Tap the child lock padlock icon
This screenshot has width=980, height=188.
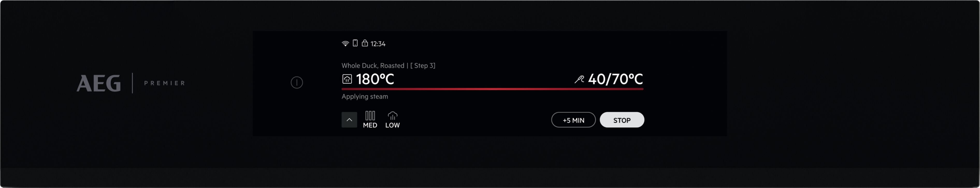coord(364,43)
